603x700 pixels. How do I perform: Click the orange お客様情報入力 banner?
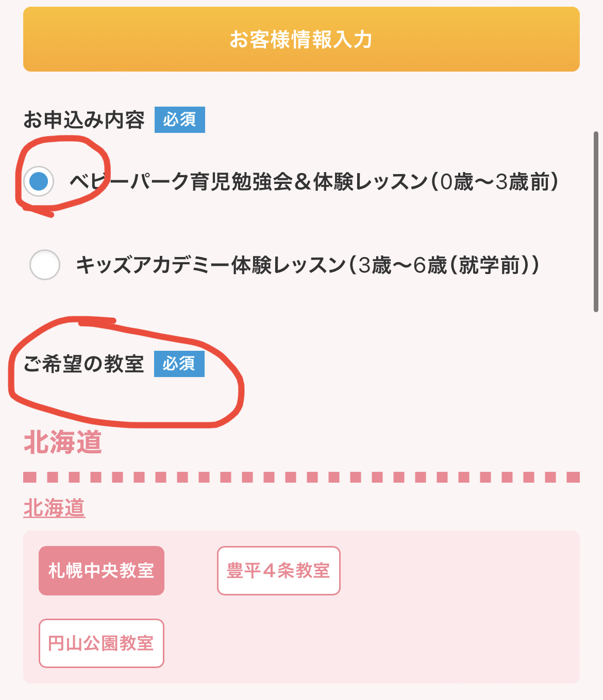[x=301, y=39]
